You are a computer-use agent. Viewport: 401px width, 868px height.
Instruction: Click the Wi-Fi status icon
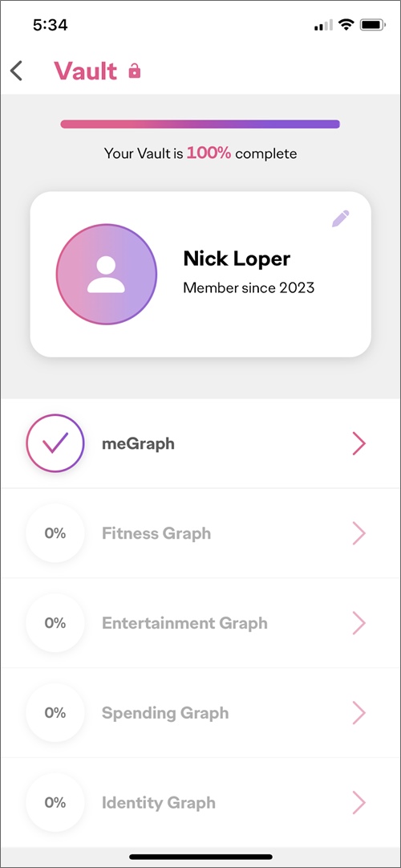click(346, 25)
